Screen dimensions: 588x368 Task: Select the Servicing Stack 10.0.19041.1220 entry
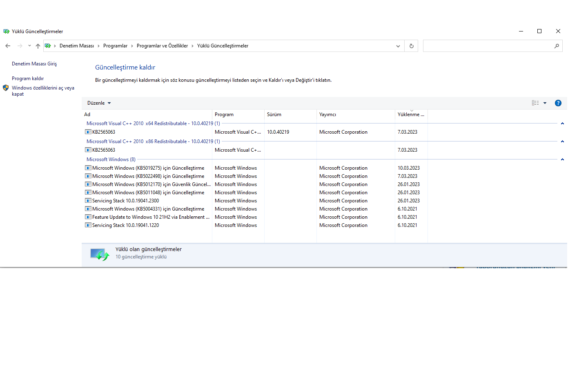(126, 225)
